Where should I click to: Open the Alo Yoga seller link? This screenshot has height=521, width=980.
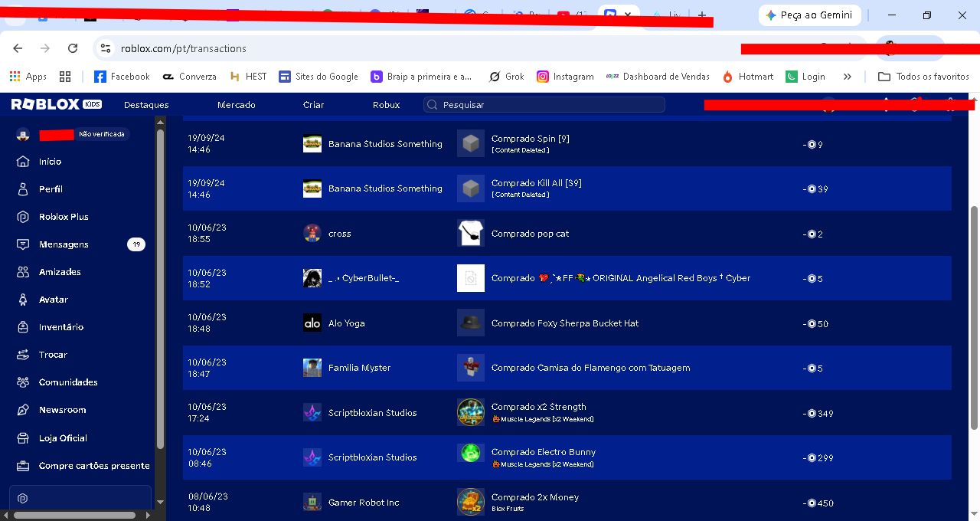click(x=346, y=323)
